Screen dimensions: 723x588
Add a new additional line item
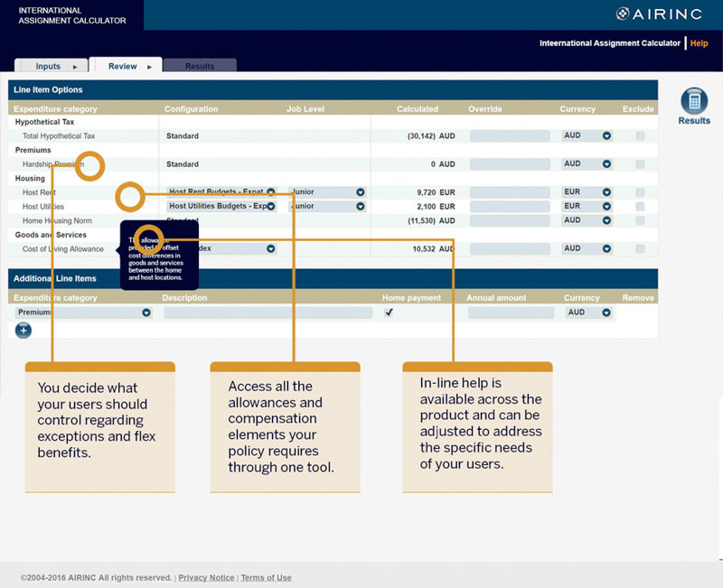[x=23, y=330]
